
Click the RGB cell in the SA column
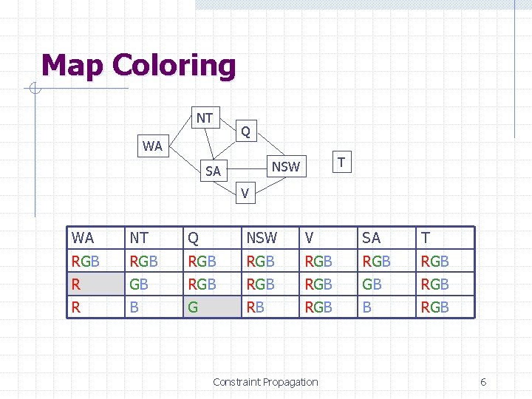coord(386,261)
